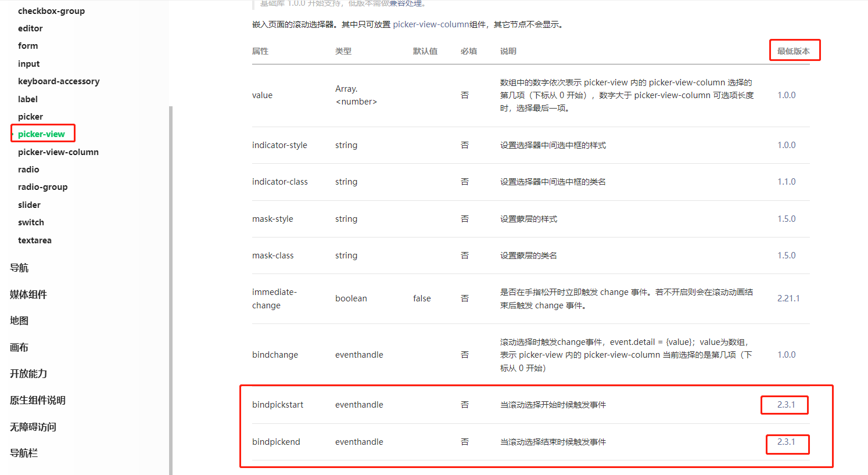
Task: Open the input component documentation
Action: pos(28,63)
